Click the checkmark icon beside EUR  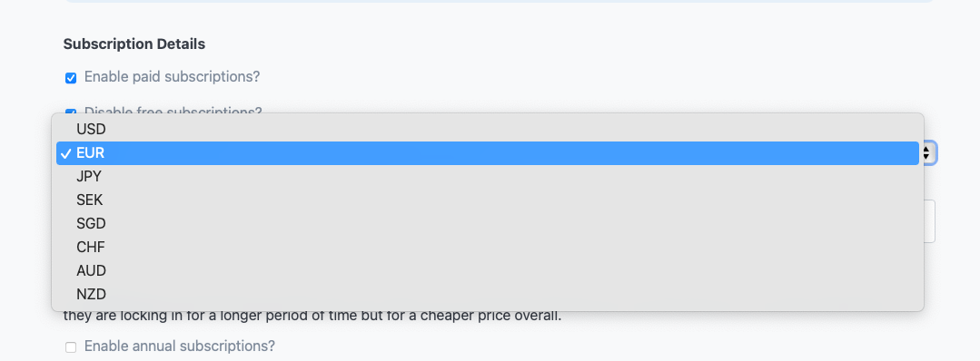[x=66, y=153]
